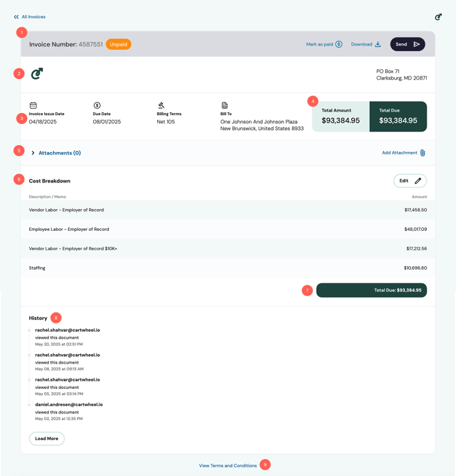This screenshot has width=456, height=476.
Task: Open the Attachments (0) section label
Action: 60,153
